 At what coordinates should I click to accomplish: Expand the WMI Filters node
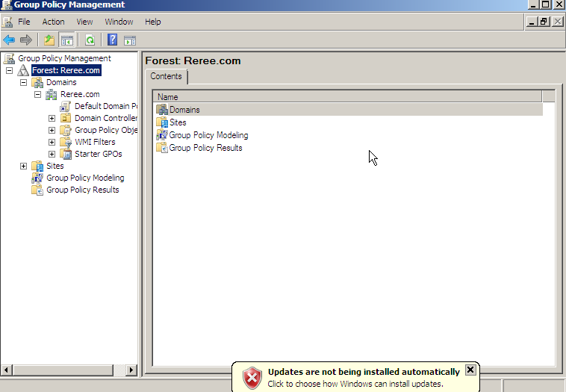point(52,142)
